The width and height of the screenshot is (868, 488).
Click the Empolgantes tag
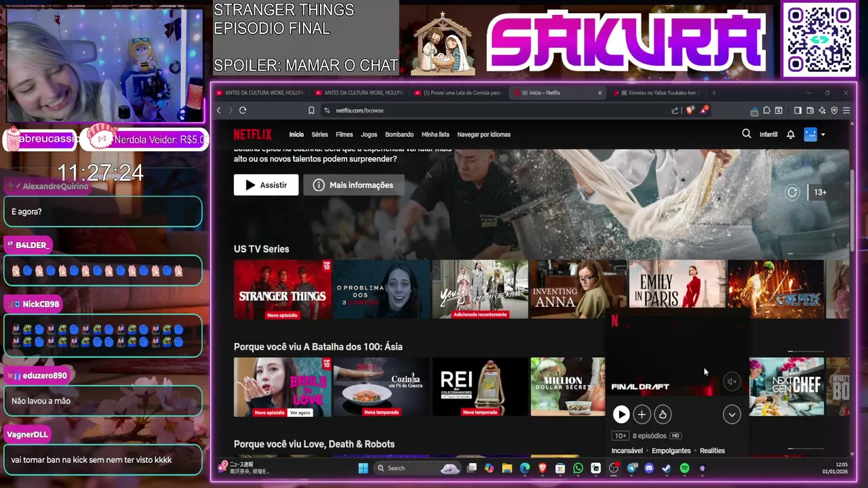point(671,451)
